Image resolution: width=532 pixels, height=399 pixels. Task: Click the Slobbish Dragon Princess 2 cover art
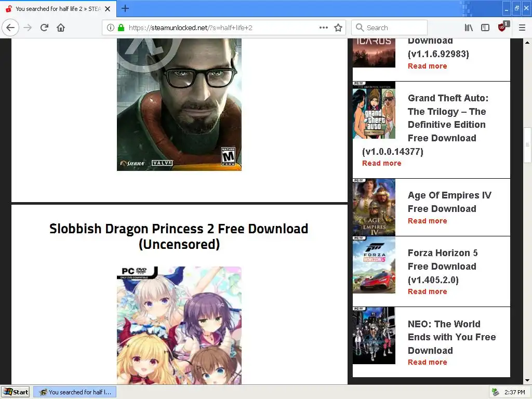[179, 325]
